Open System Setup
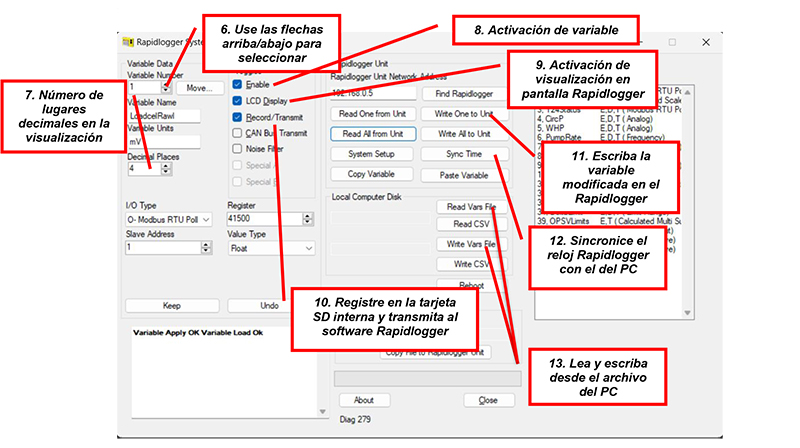Image resolution: width=800 pixels, height=448 pixels. coord(371,154)
